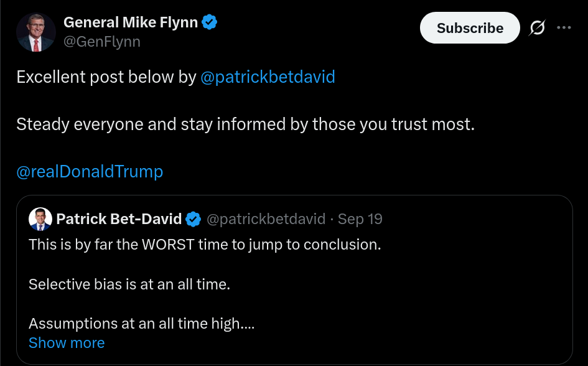Viewport: 588px width, 366px height.
Task: Open the @patrickbetdavid mention in the main post
Action: [x=268, y=77]
